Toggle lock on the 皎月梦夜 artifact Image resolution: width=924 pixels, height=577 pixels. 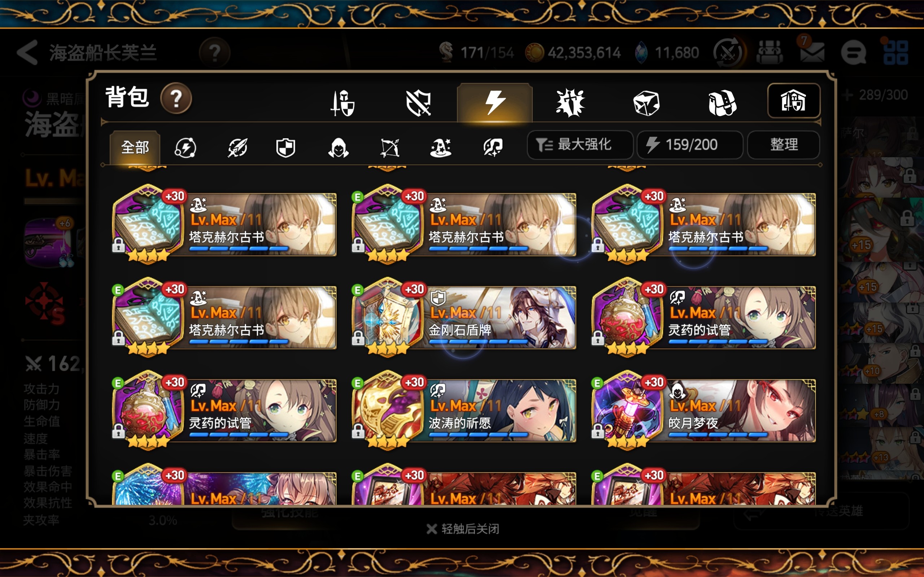click(x=598, y=431)
